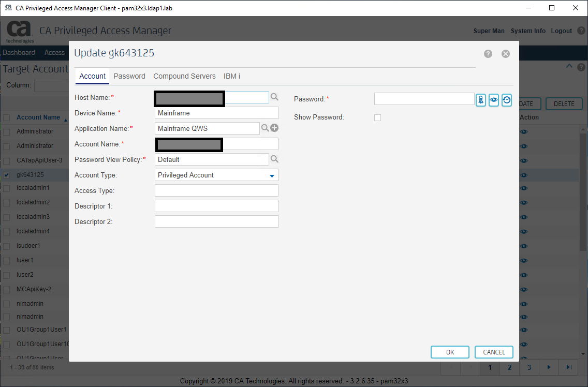Viewport: 588px width, 387px height.
Task: Click the DELETE button
Action: click(x=564, y=103)
